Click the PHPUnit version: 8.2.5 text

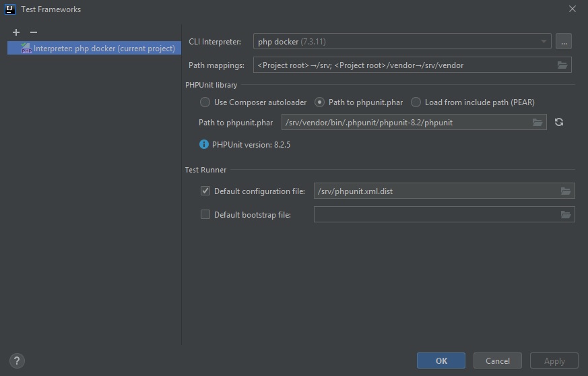tap(251, 144)
